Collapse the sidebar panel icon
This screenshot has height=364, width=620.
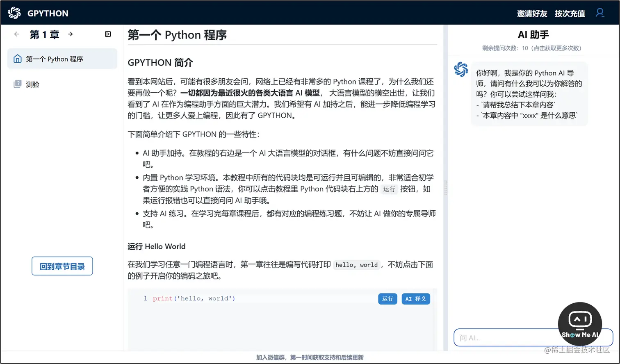108,34
